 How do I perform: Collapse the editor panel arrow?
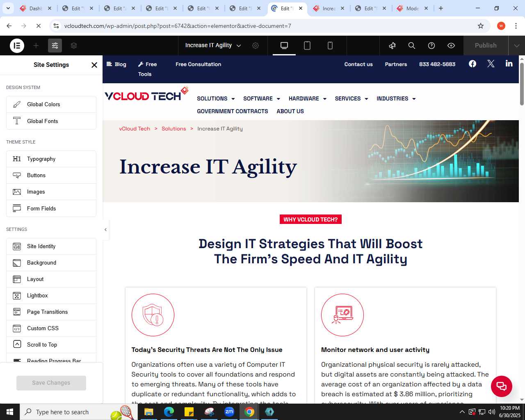(105, 230)
